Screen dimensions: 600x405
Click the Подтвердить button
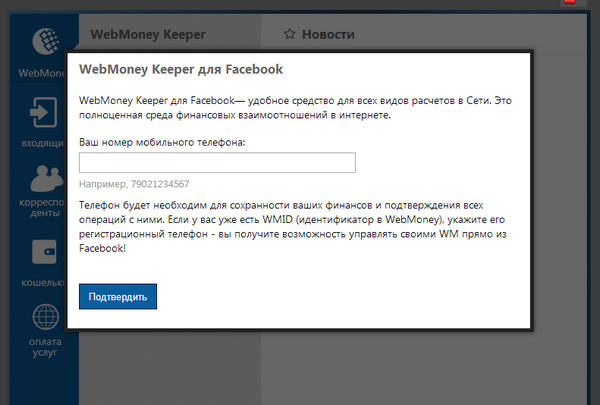(x=118, y=297)
